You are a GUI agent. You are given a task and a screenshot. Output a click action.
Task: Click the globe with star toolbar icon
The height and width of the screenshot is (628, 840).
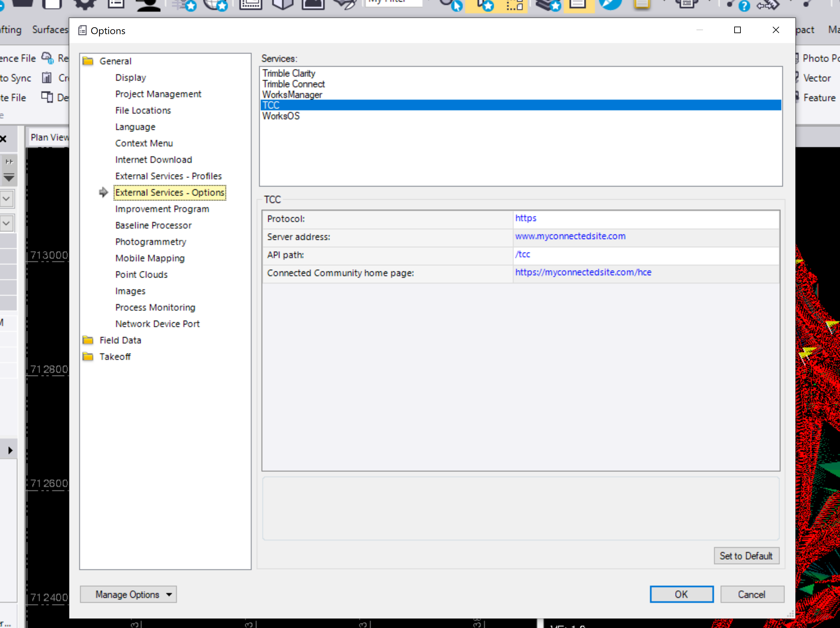215,5
